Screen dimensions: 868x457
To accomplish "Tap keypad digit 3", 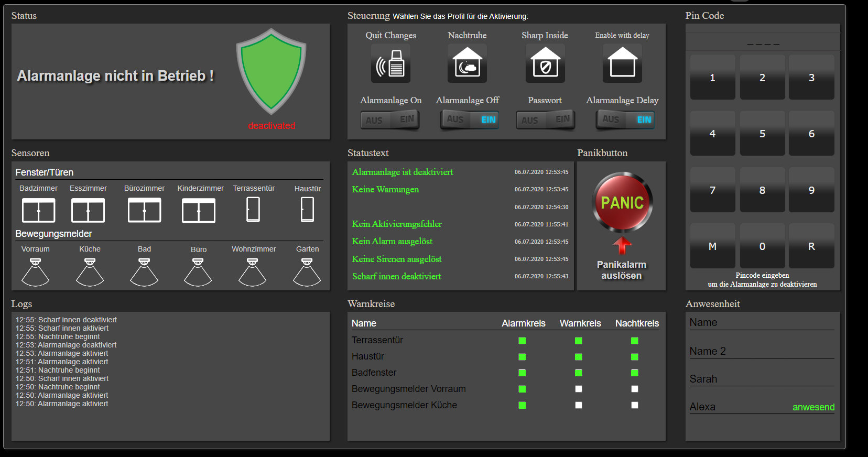I will click(x=811, y=77).
